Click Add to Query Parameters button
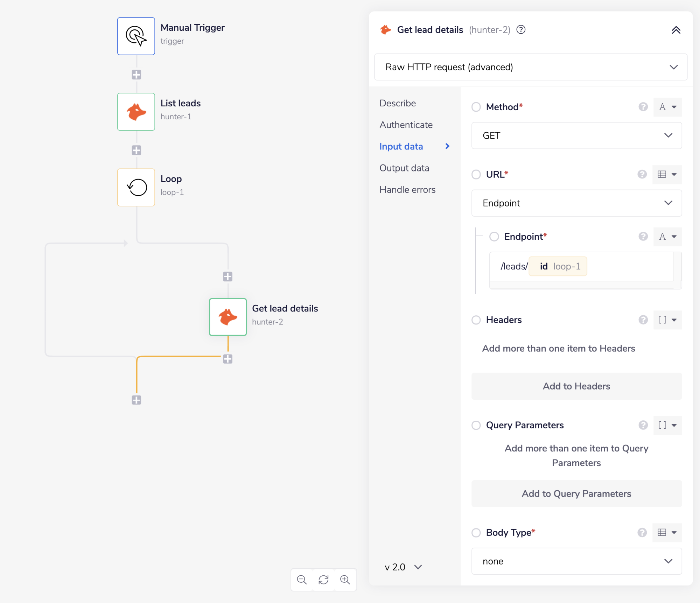Screen dimensions: 700x603 [x=576, y=493]
